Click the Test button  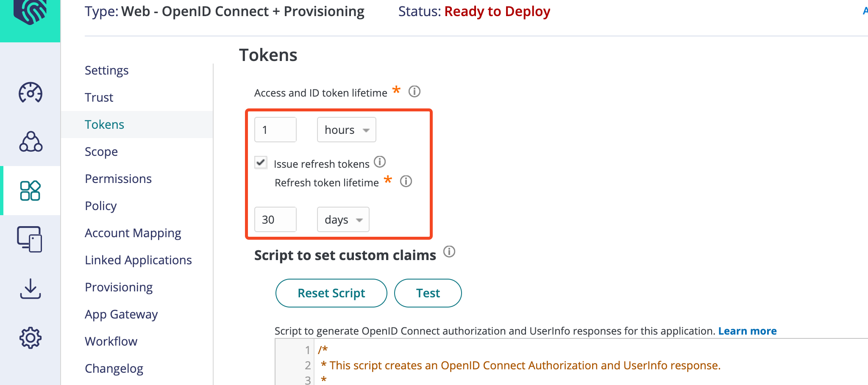pos(428,293)
